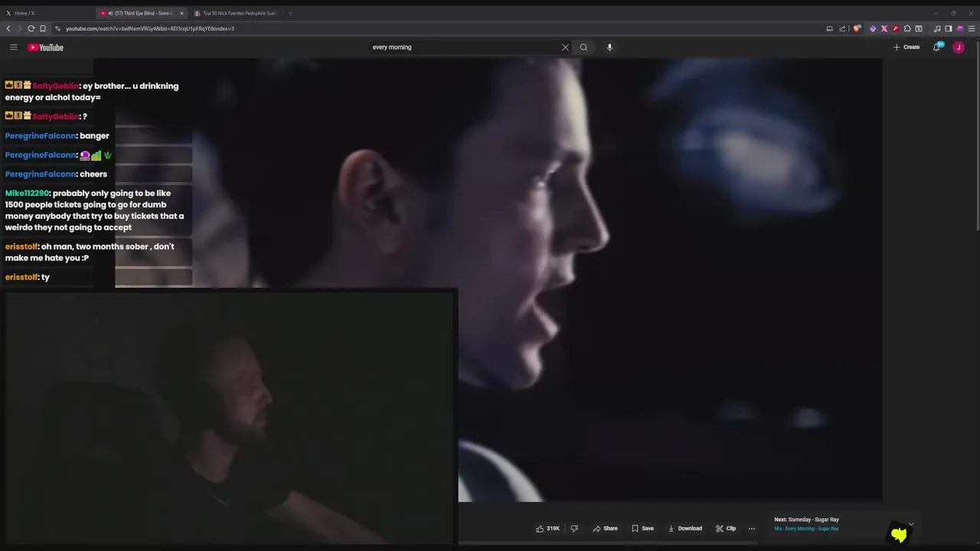Open the purple diamond extension
The width and height of the screenshot is (980, 551).
click(873, 28)
